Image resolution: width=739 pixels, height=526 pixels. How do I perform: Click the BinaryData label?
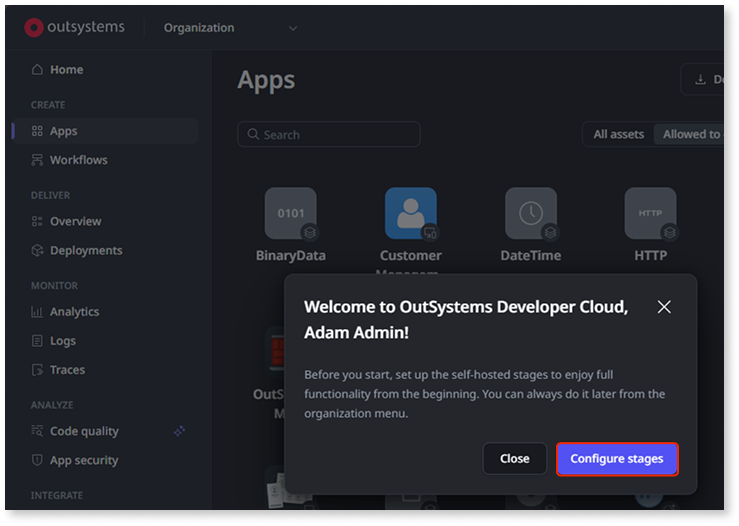click(x=291, y=255)
